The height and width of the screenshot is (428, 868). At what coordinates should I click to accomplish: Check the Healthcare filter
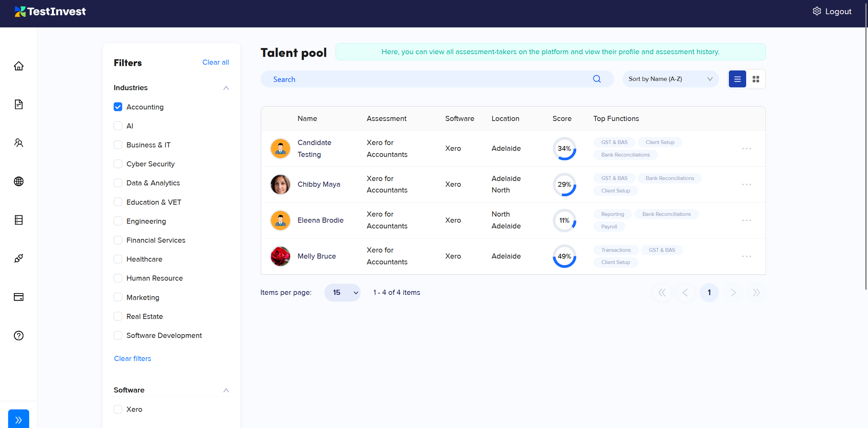(118, 259)
